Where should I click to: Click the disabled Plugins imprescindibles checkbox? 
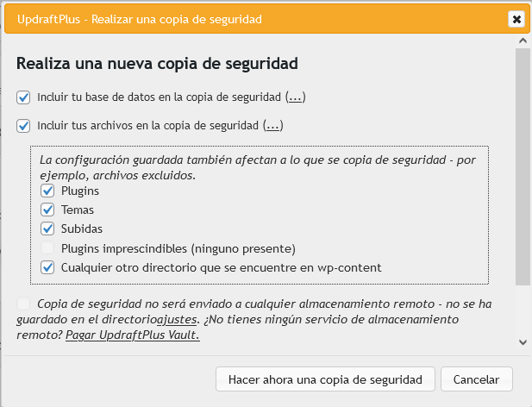point(47,248)
